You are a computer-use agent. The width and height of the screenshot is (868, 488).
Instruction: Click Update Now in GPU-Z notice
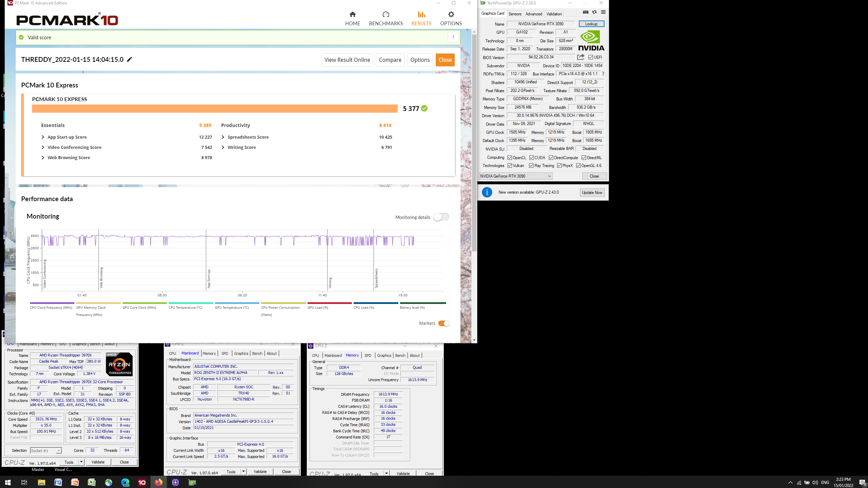(592, 193)
